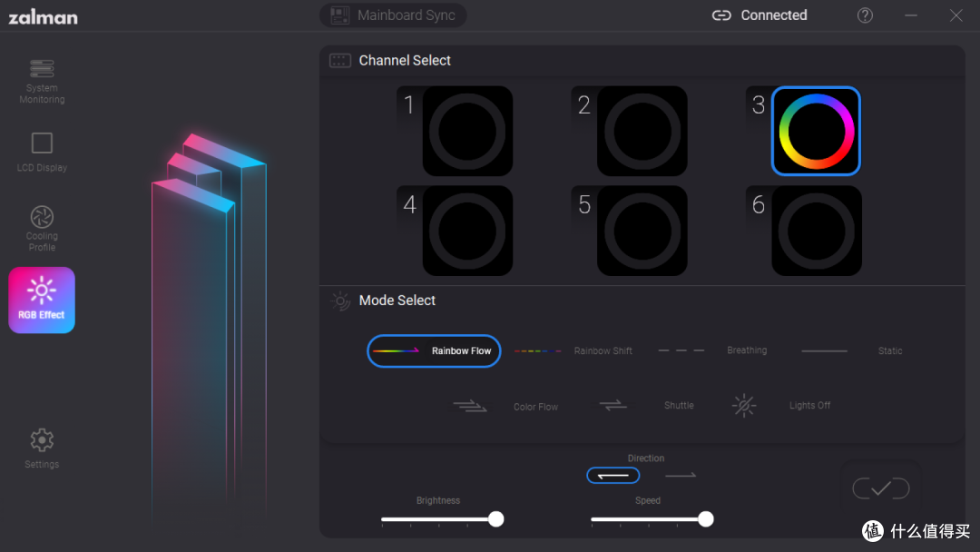Screen dimensions: 980x552
Task: Open the System Monitoring section
Action: tap(42, 82)
